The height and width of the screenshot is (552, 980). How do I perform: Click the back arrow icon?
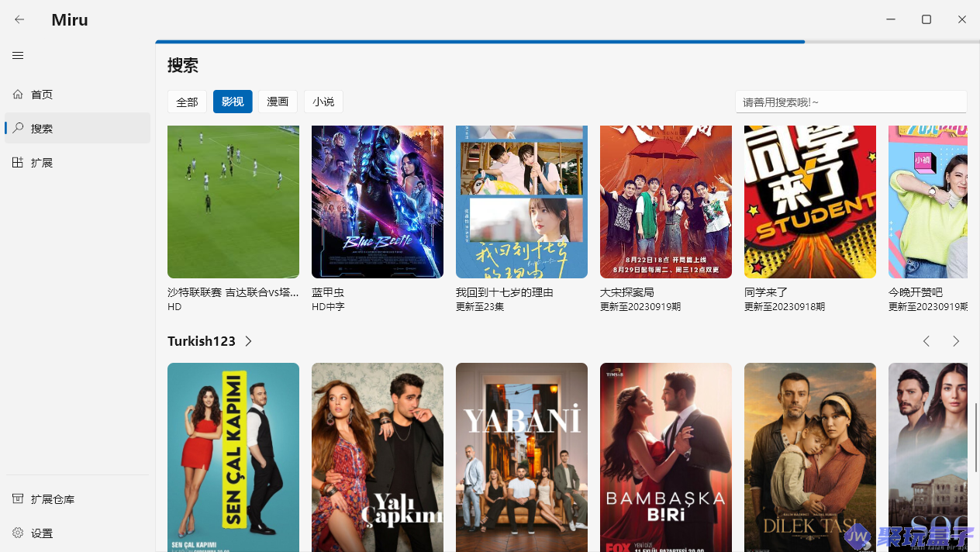pos(19,19)
